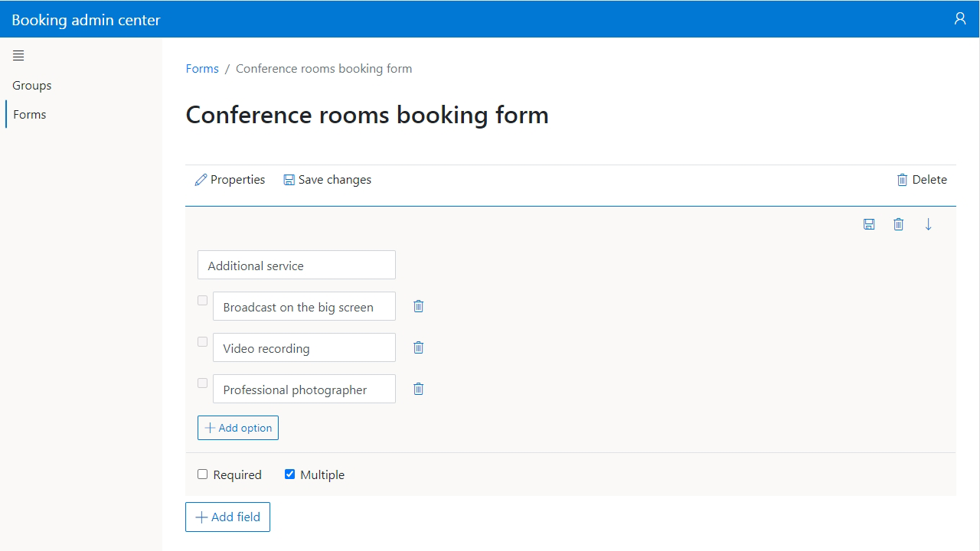Open the form Properties
980x551 pixels.
230,180
